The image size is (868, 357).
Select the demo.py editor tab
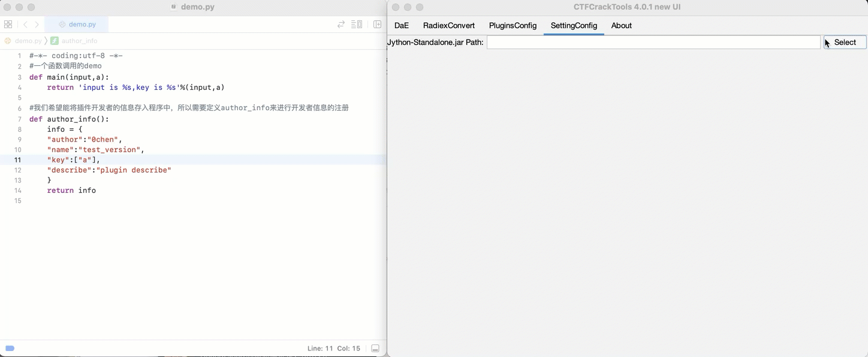[78, 25]
